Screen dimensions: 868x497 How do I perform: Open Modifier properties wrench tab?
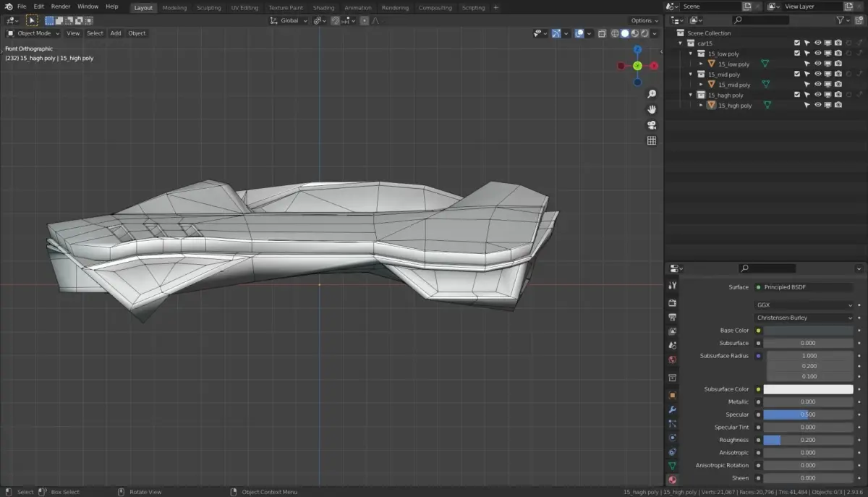click(673, 409)
